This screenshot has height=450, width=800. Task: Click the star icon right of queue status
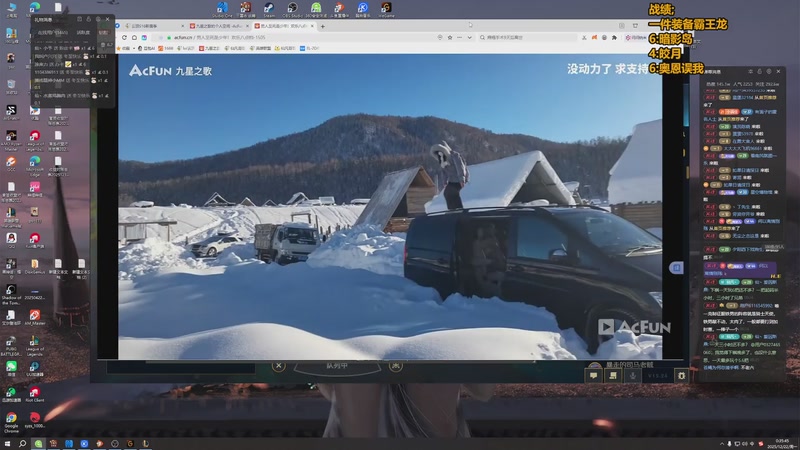pos(395,365)
